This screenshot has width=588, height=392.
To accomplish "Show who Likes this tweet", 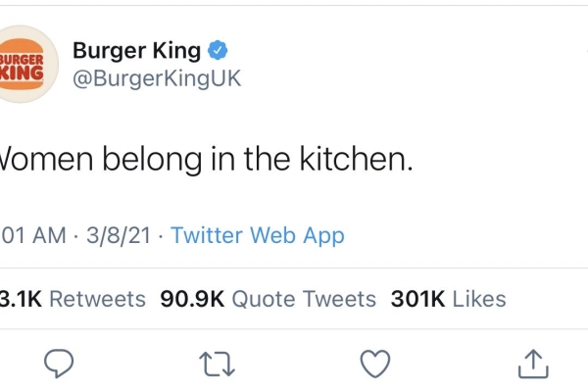I will (479, 299).
